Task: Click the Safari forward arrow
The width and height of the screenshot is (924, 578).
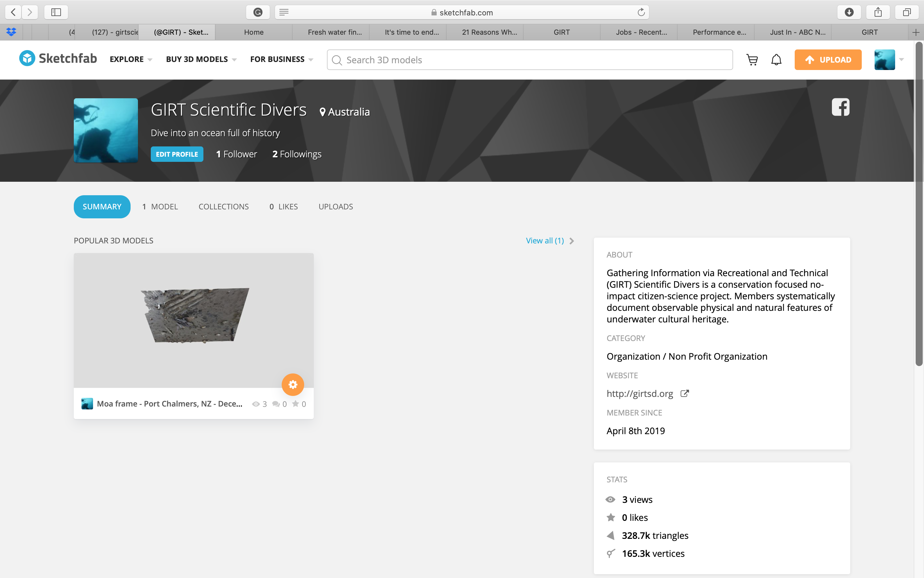Action: pyautogui.click(x=30, y=12)
